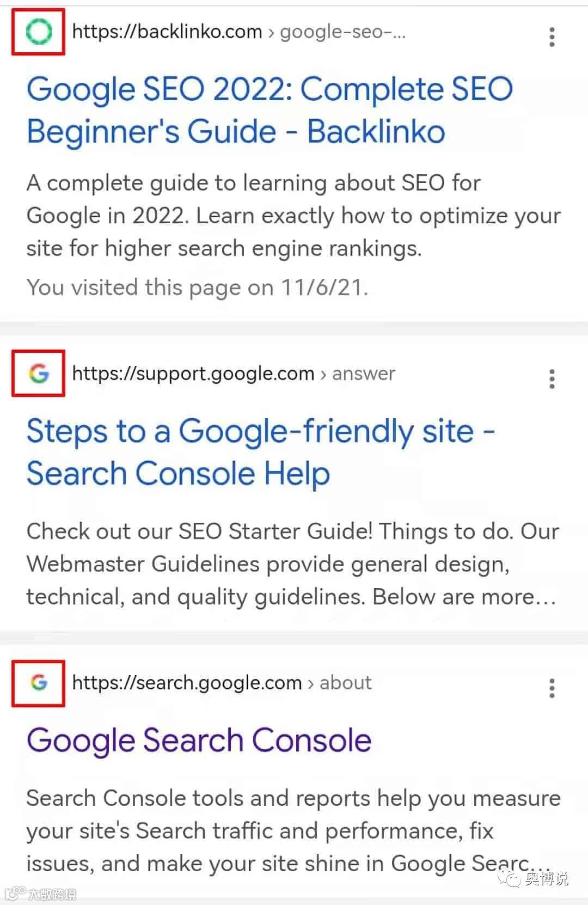
Task: Click the Search Console Help description snippet
Action: point(293,564)
